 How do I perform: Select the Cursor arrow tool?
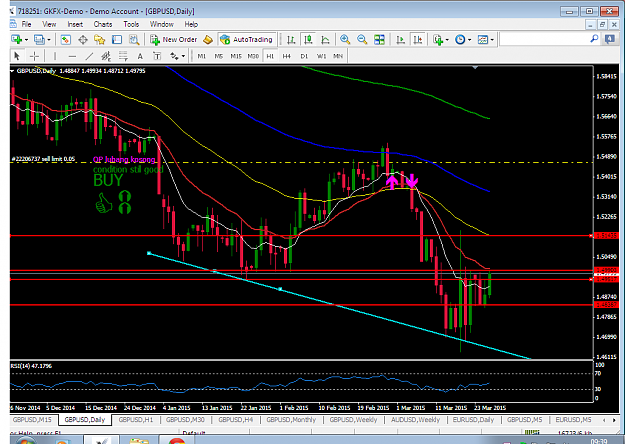pyautogui.click(x=17, y=56)
